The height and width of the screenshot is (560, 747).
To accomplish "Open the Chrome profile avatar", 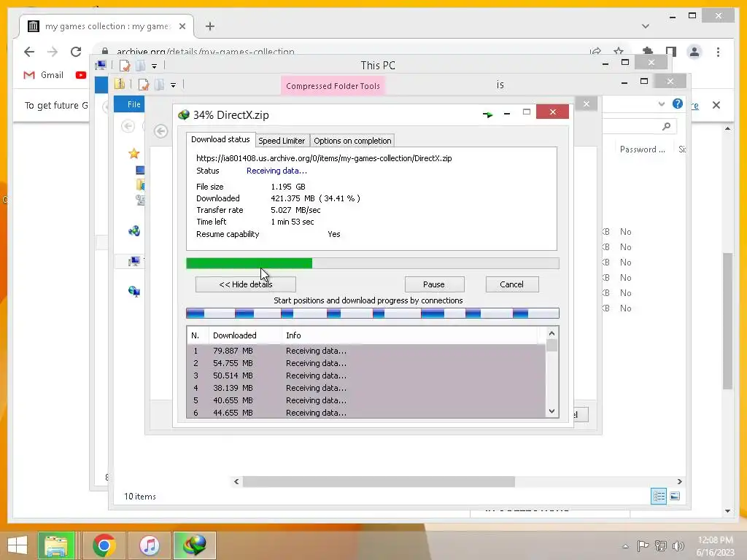I will (694, 52).
